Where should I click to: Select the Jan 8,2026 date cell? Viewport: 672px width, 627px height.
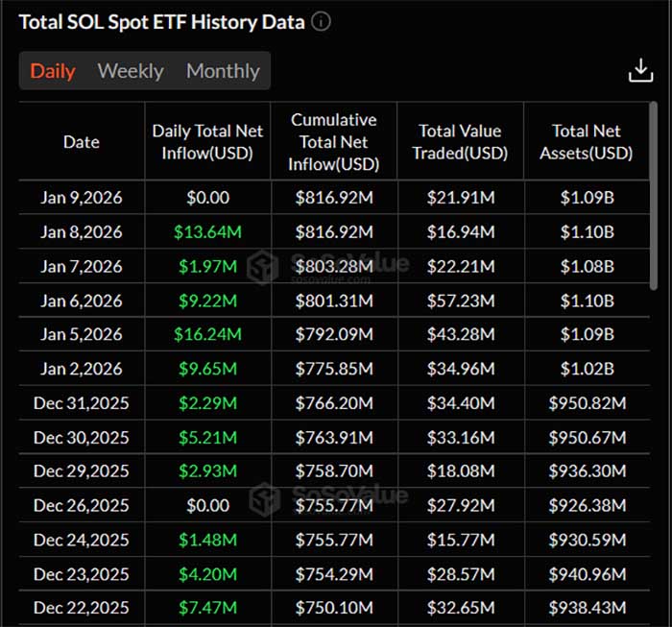tap(82, 231)
